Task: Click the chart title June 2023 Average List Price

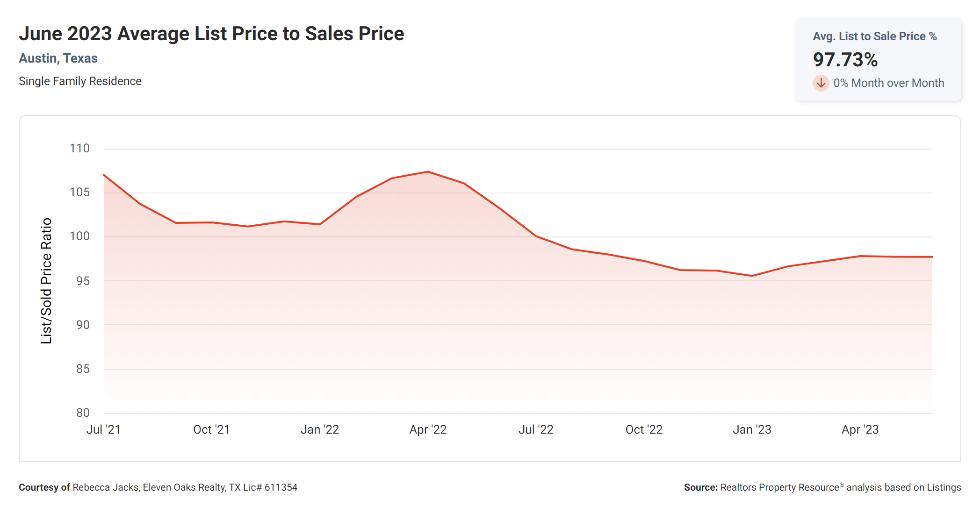Action: [211, 34]
